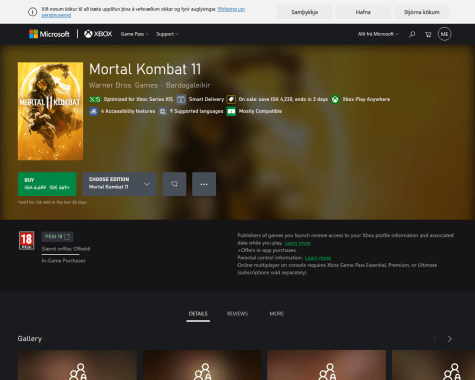Add game to wishlist with heart button
The width and height of the screenshot is (475, 380).
pyautogui.click(x=174, y=184)
